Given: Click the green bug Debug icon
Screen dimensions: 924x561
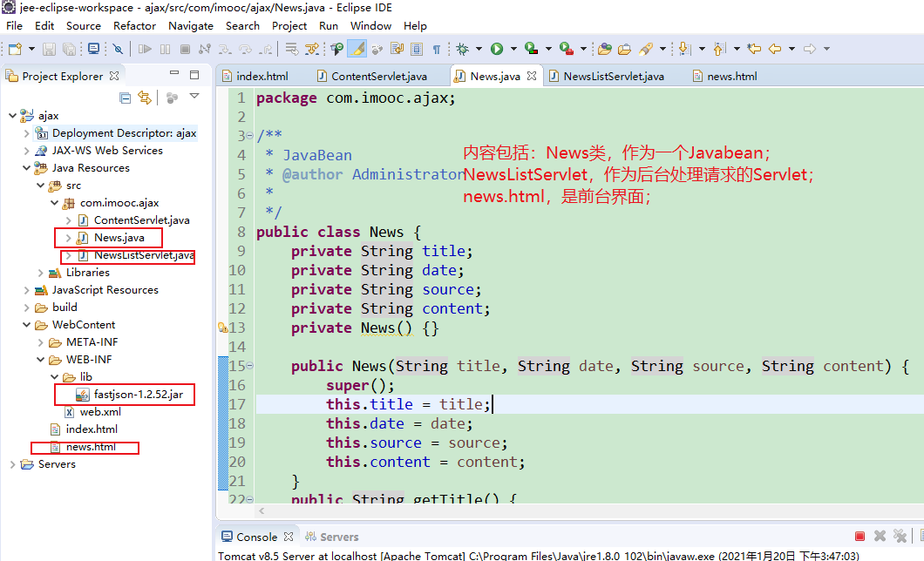Looking at the screenshot, I should 463,49.
